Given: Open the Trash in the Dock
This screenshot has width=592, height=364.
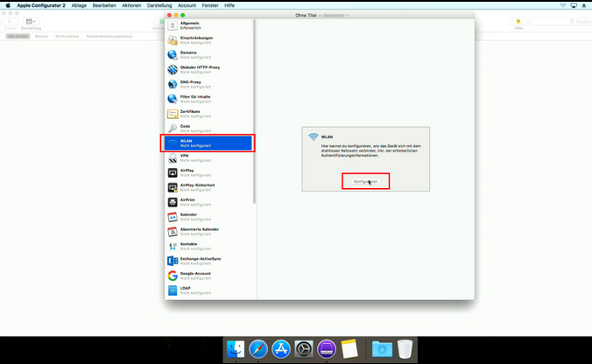Looking at the screenshot, I should pyautogui.click(x=405, y=349).
